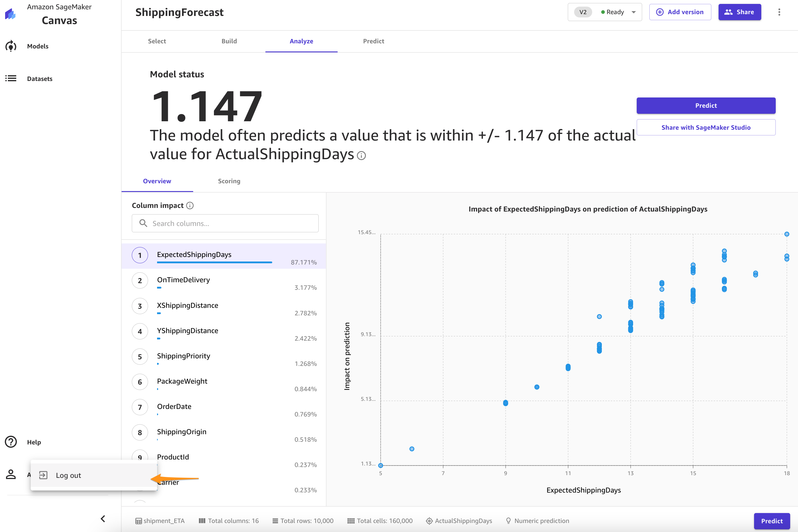Click the Models sidebar icon
This screenshot has height=532, width=798.
click(x=11, y=46)
